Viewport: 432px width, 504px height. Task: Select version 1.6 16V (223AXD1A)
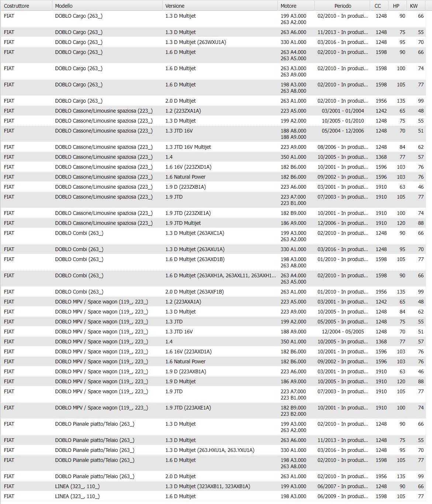tap(188, 352)
